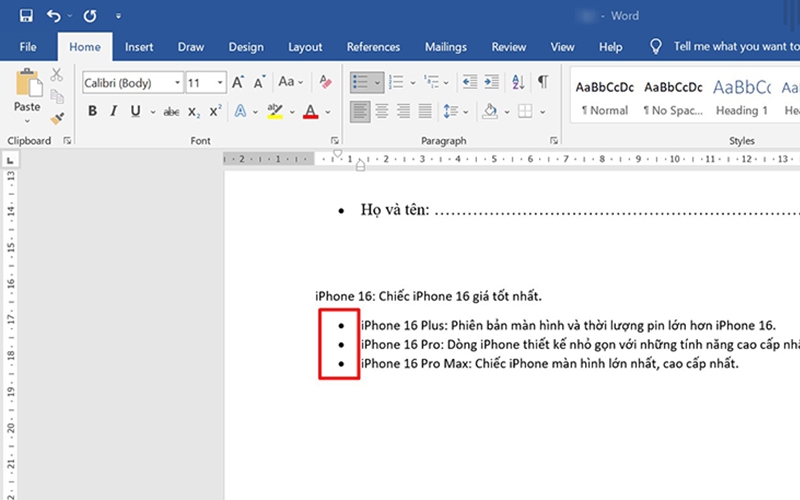Image resolution: width=800 pixels, height=500 pixels.
Task: Save the document using the floppy disk icon
Action: pos(26,16)
